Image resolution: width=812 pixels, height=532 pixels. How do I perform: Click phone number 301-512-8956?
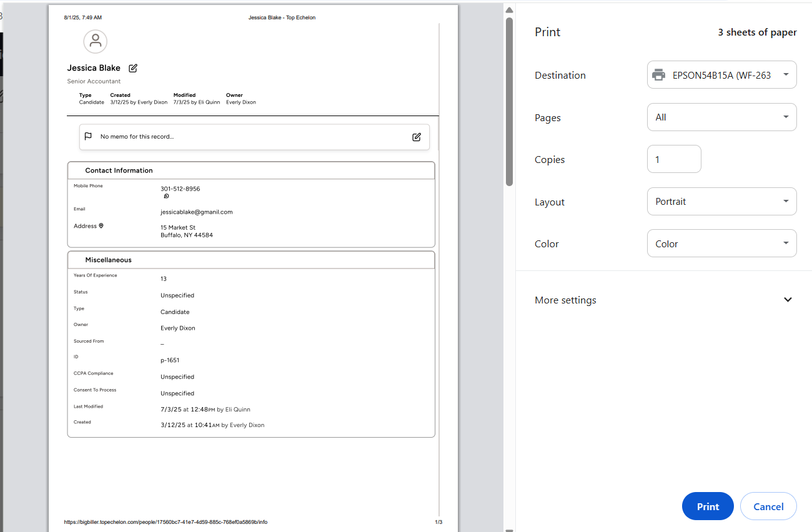click(180, 189)
